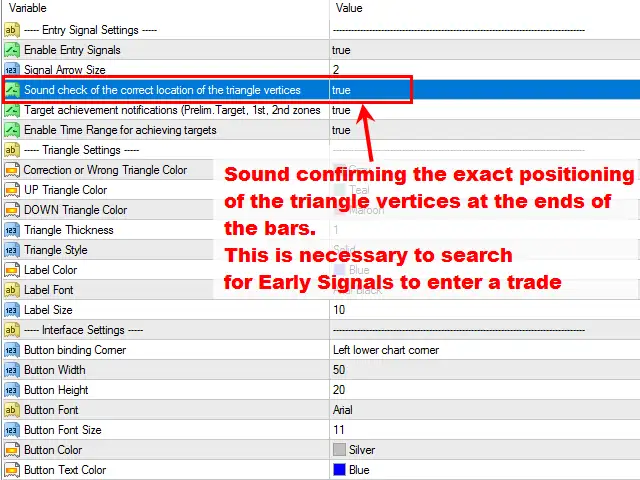Open the Button Color Silver picker
The width and height of the screenshot is (640, 480).
[x=353, y=450]
